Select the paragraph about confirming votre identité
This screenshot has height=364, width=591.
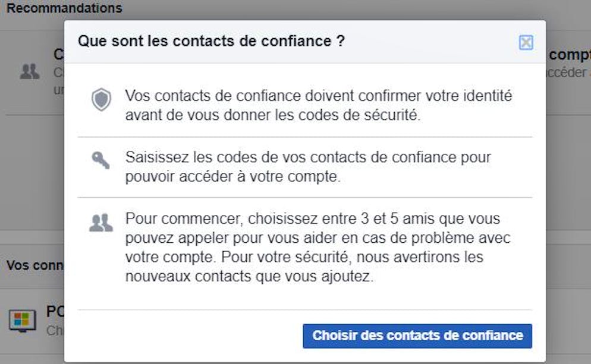[x=319, y=105]
